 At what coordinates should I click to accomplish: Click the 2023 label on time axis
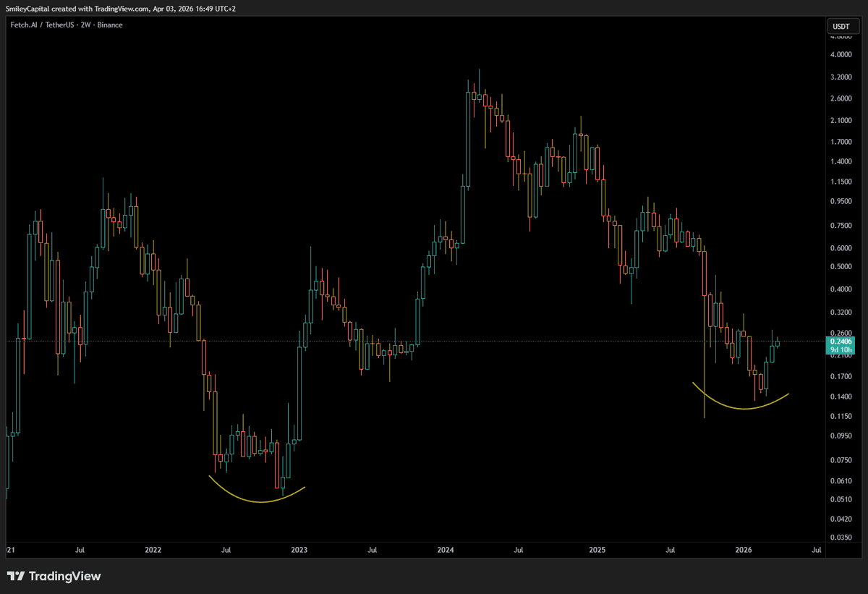tap(299, 551)
